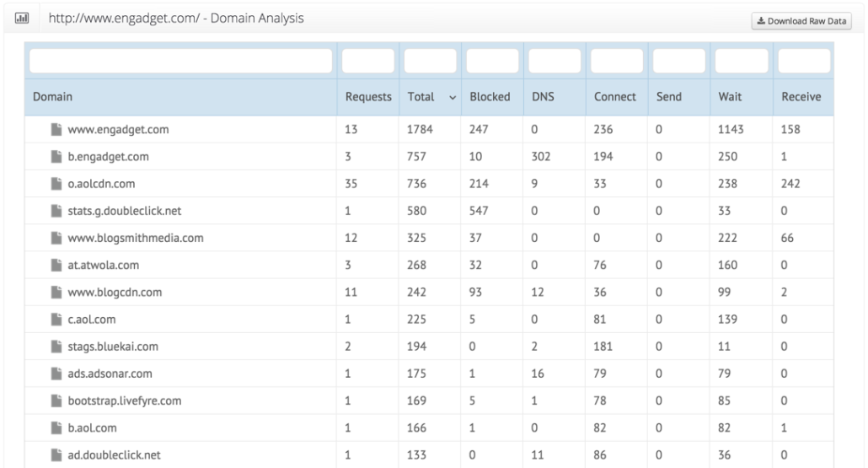Click the sort arrow in the Total column header

(453, 98)
